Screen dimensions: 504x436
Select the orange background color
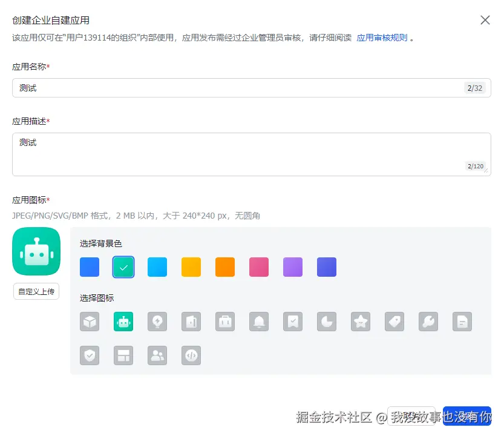(x=225, y=267)
